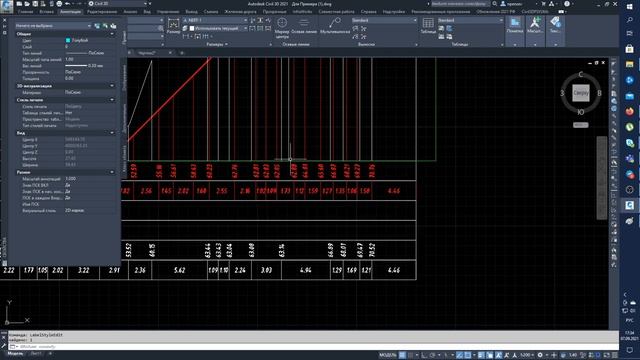Collapse the Стиль печати properties section

point(112,100)
